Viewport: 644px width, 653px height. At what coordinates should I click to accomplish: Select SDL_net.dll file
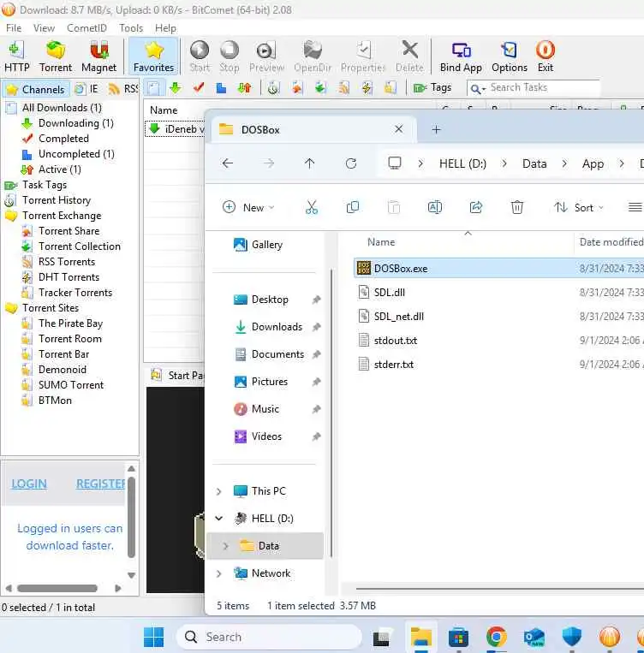pos(498,317)
